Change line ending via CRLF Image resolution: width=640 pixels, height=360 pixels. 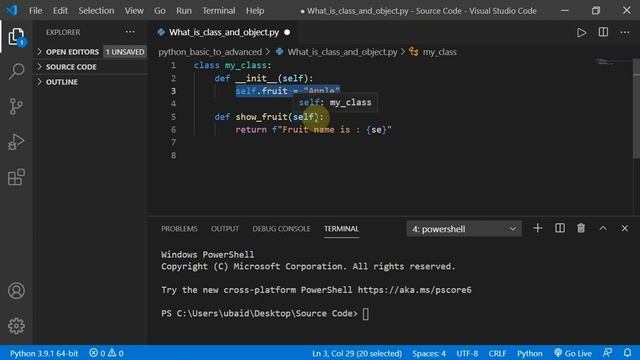tap(497, 353)
